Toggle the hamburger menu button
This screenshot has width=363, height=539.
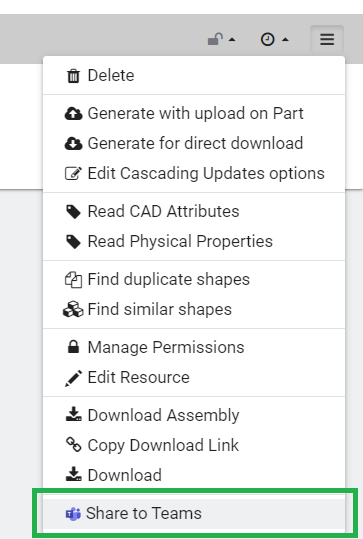tap(327, 39)
